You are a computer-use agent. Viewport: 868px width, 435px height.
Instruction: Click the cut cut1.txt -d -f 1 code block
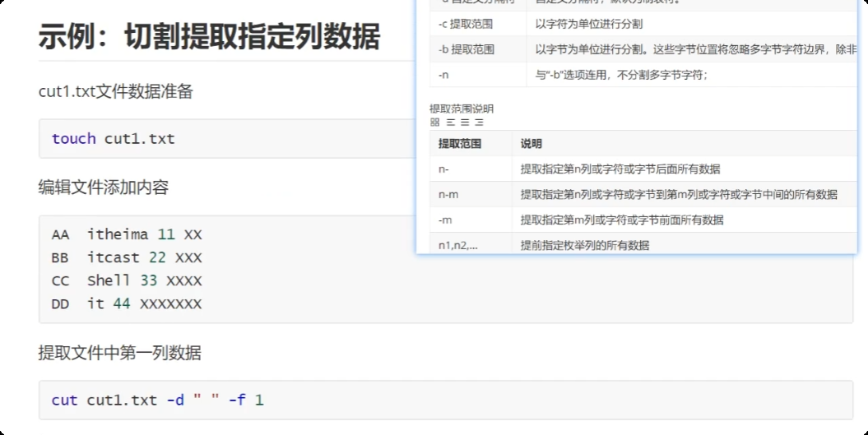(x=446, y=400)
